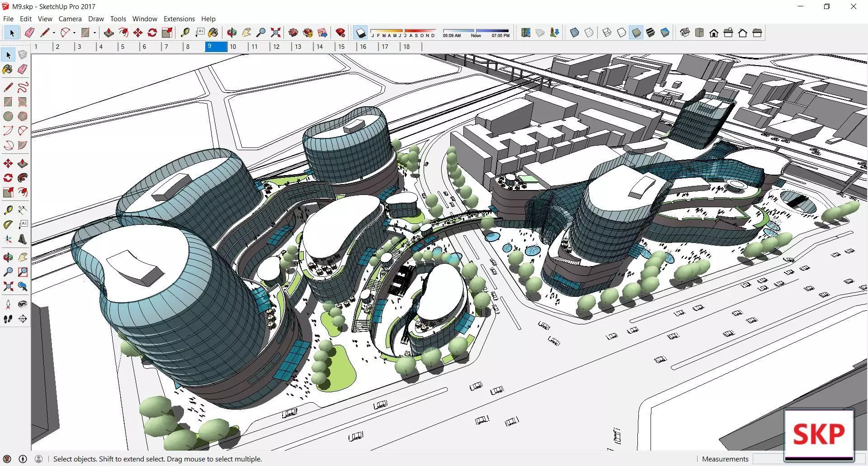
Task: Select Freehand tool in left toolbox
Action: [x=23, y=87]
